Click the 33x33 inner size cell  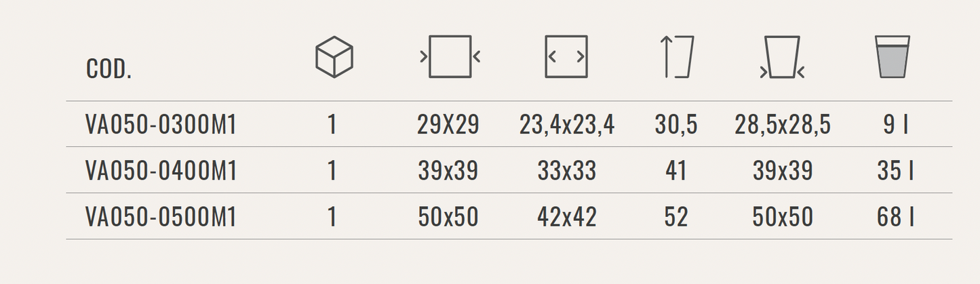[567, 171]
